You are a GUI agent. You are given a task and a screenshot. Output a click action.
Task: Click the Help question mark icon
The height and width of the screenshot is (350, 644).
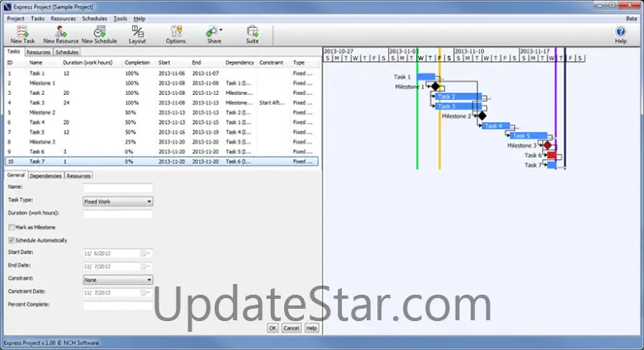coord(621,31)
